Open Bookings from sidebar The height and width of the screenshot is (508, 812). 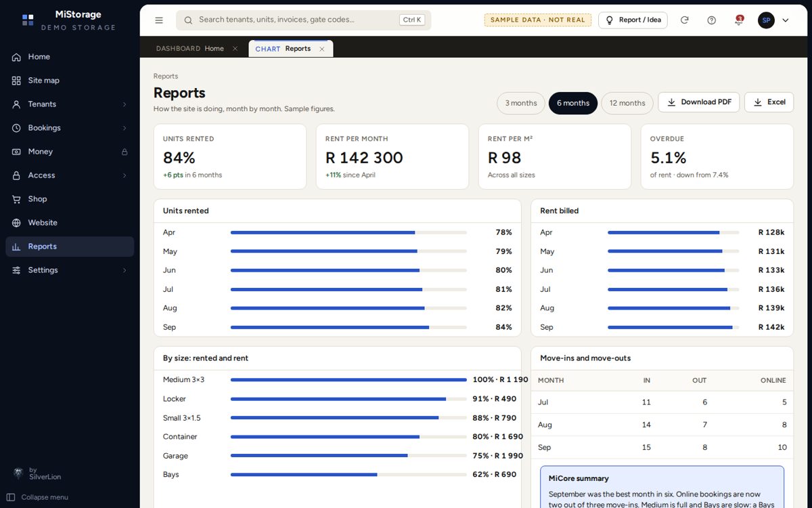coord(70,128)
